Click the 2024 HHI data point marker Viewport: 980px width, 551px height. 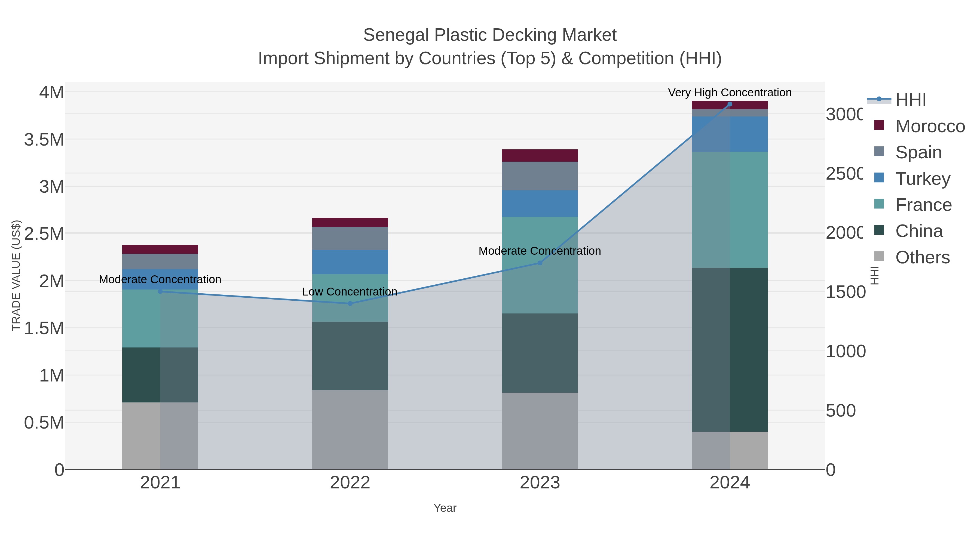(730, 104)
